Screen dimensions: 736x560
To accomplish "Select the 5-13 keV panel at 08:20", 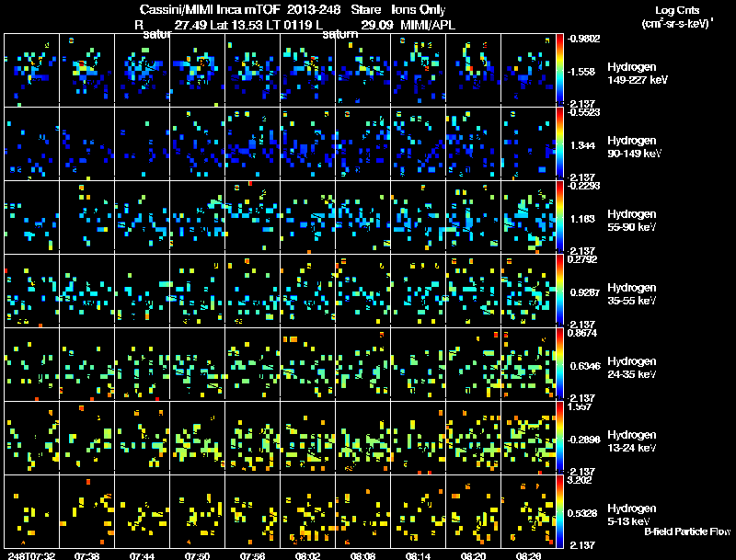I will [473, 511].
